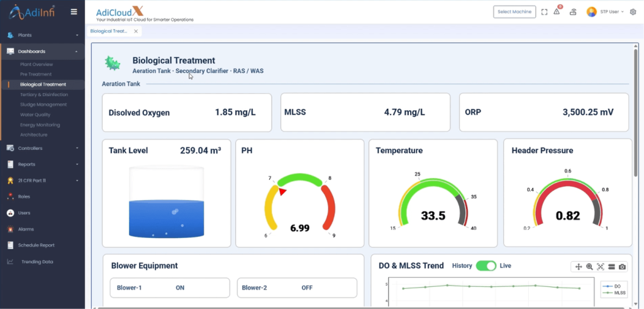644x309 pixels.
Task: Click the chart autoscale icon
Action: click(601, 267)
